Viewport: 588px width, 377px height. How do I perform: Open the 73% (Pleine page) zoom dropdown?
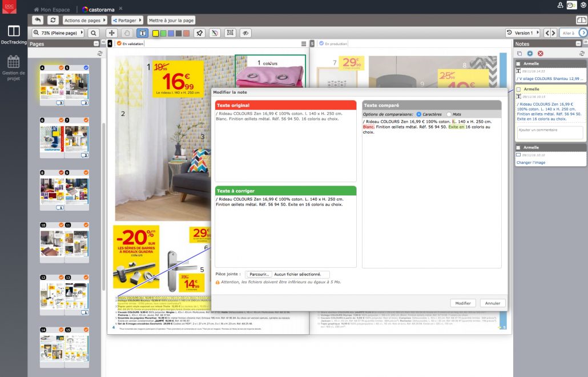58,33
